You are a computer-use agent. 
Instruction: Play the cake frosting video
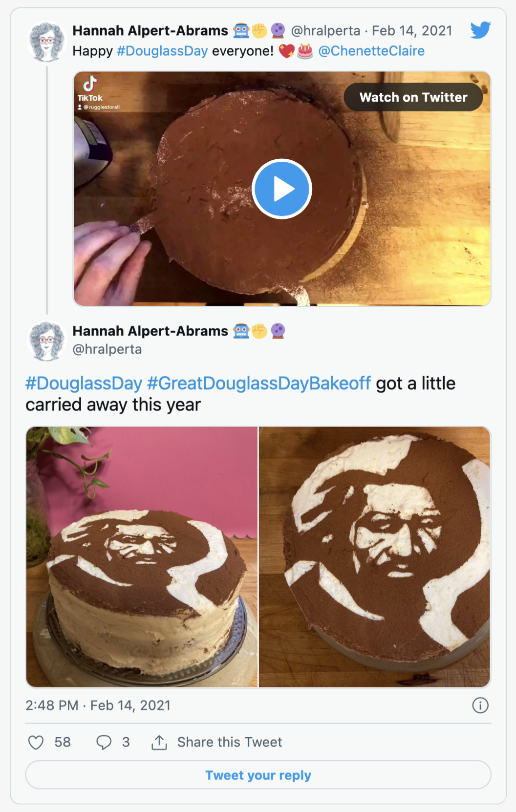tap(282, 189)
